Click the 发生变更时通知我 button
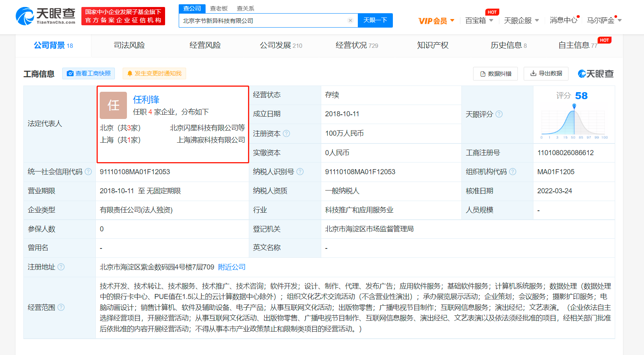Screen dimensions: 644x355 coord(154,73)
